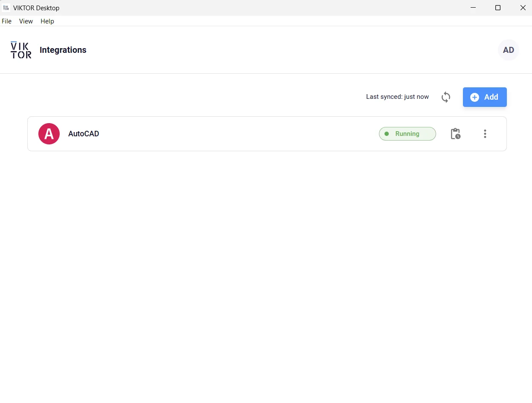The height and width of the screenshot is (403, 532).
Task: Click the Add integration button
Action: [485, 97]
